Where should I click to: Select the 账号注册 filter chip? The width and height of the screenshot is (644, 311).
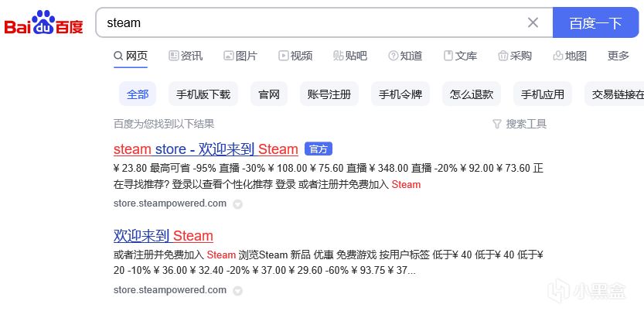(x=329, y=94)
